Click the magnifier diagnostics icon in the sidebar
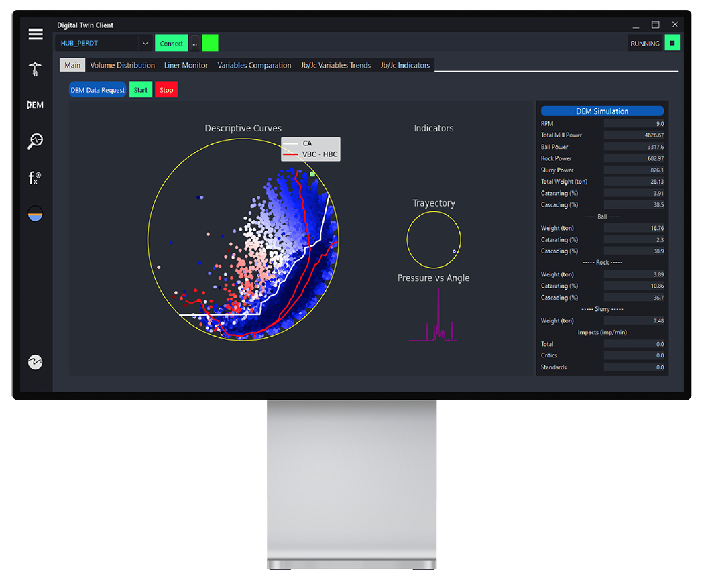The width and height of the screenshot is (704, 588). (36, 141)
